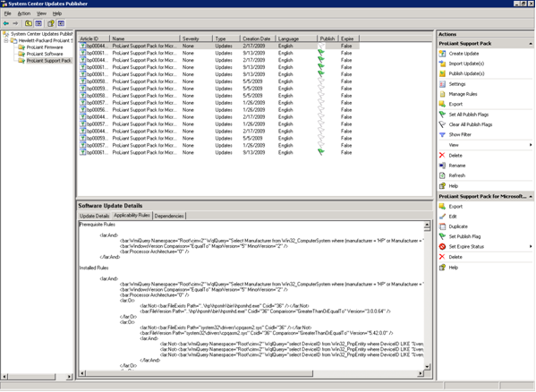This screenshot has height=392, width=536.
Task: Expand the Set Expire Status submenu arrow
Action: [531, 246]
